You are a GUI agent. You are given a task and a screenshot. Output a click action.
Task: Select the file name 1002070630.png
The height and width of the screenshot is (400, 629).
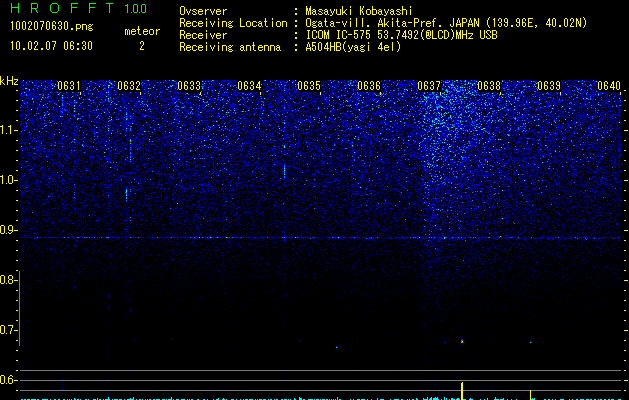click(52, 26)
